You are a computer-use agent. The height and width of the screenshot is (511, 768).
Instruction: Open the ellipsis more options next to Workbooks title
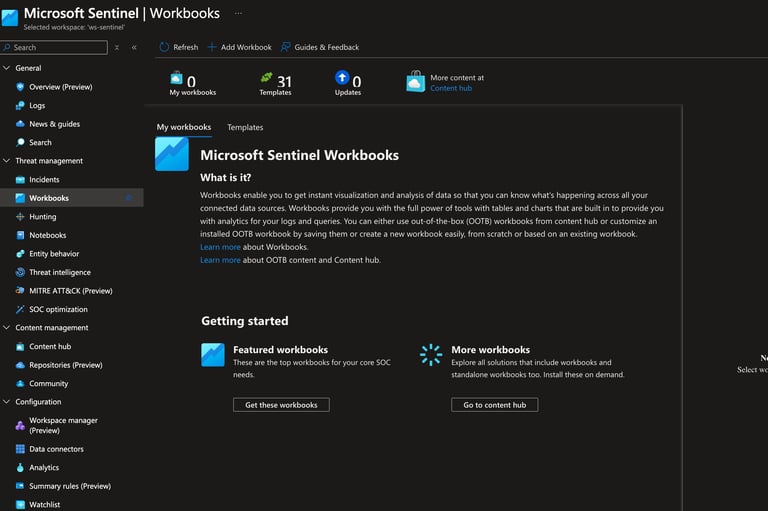238,13
